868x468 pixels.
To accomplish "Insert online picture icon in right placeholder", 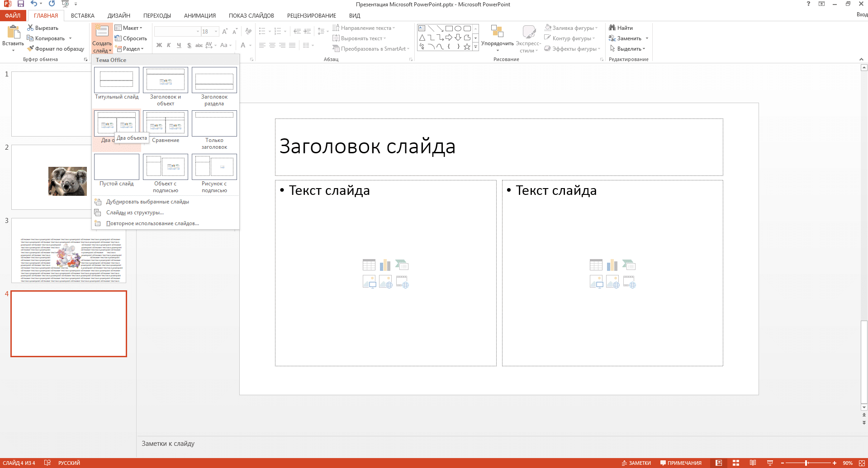I will [612, 282].
